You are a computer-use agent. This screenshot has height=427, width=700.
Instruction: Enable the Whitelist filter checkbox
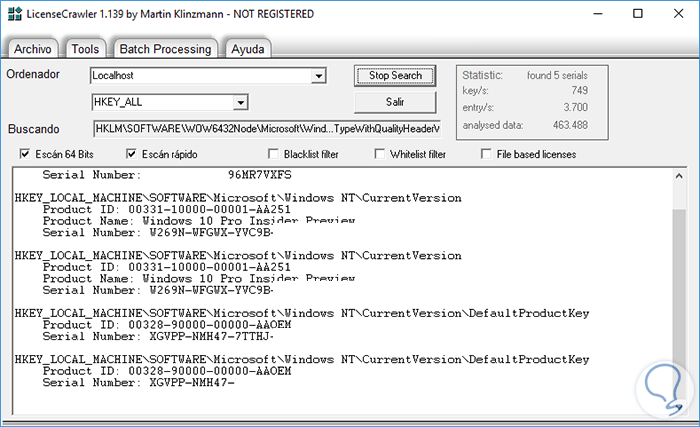tap(380, 154)
